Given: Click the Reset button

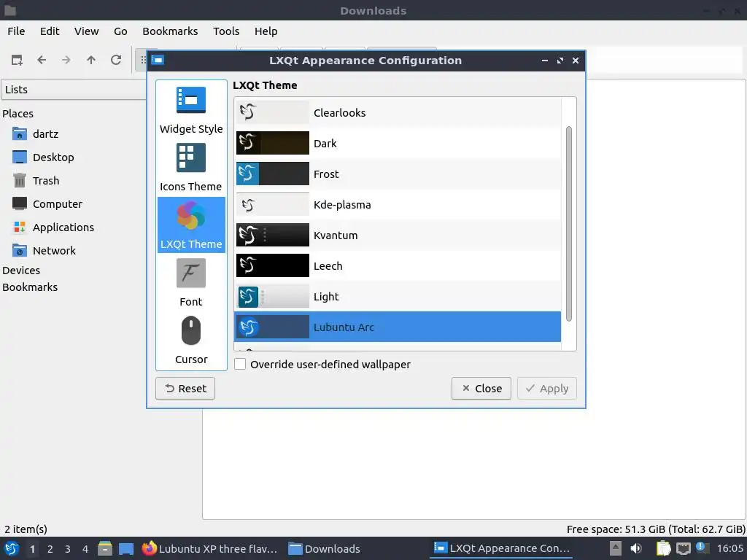Looking at the screenshot, I should [x=185, y=389].
